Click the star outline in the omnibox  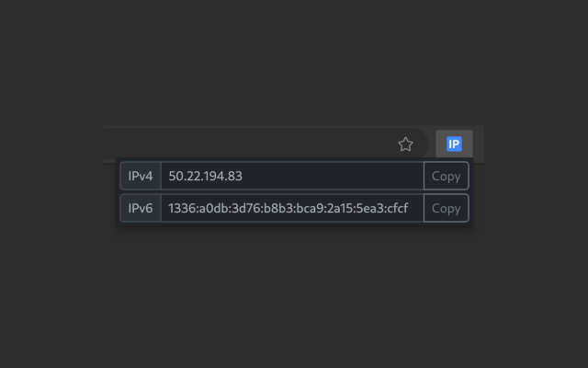pyautogui.click(x=405, y=144)
